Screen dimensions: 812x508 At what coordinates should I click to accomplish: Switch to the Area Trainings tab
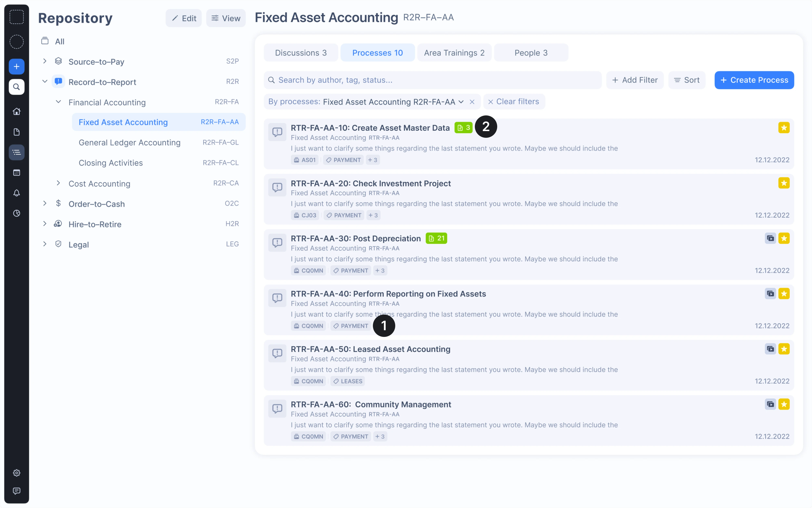(x=454, y=53)
